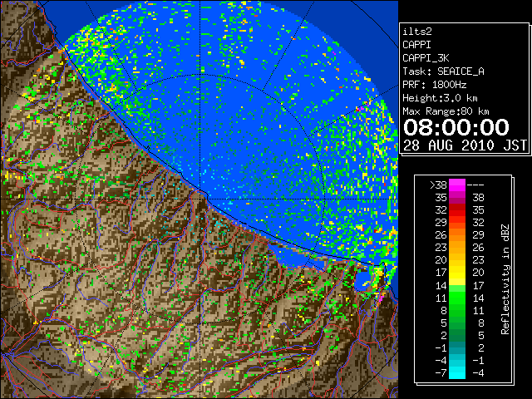Screen dimensions: 532x399
Task: Click the '-7' legend label on left
Action: click(441, 373)
